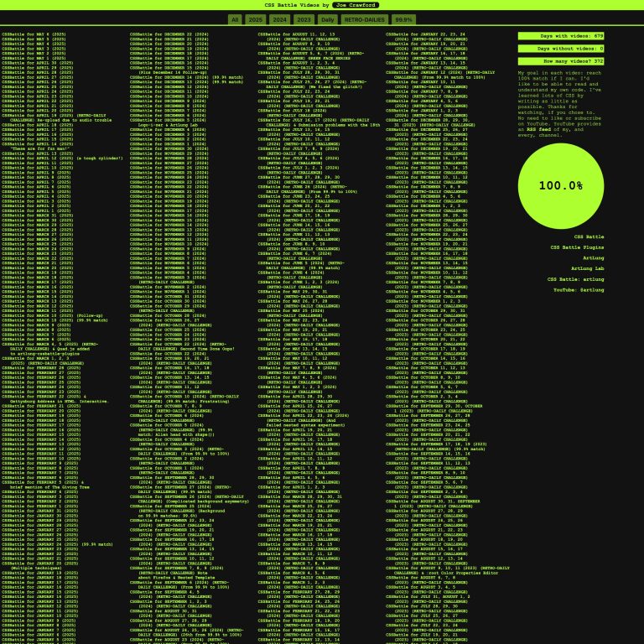Open JANUARY 12 (2024) From 99.9% match video
Viewport: 644px width, 644px height.
click(440, 75)
